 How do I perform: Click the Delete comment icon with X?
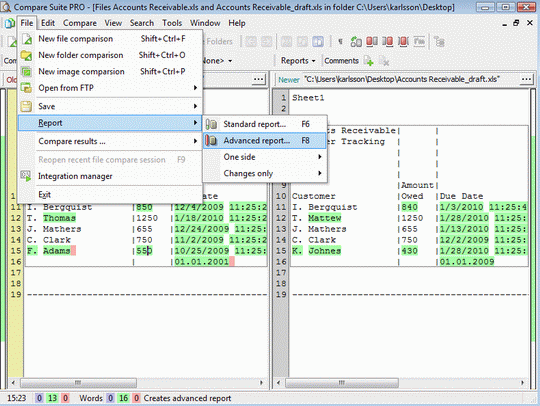384,61
